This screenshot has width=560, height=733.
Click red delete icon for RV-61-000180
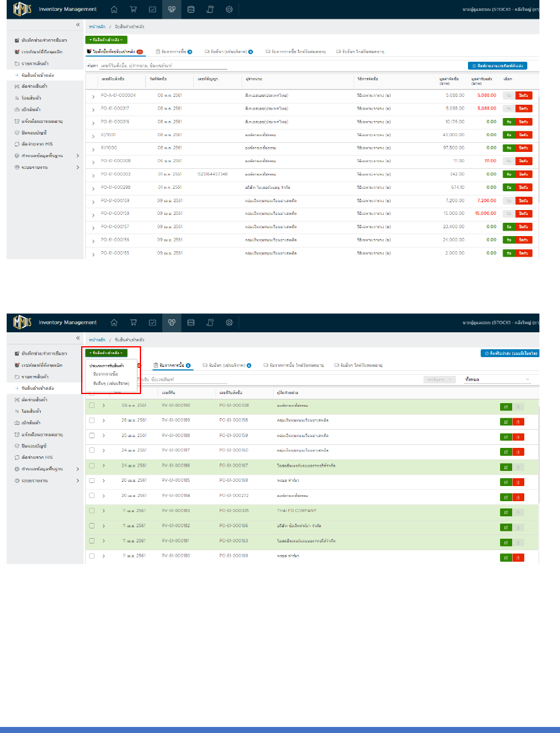[518, 557]
